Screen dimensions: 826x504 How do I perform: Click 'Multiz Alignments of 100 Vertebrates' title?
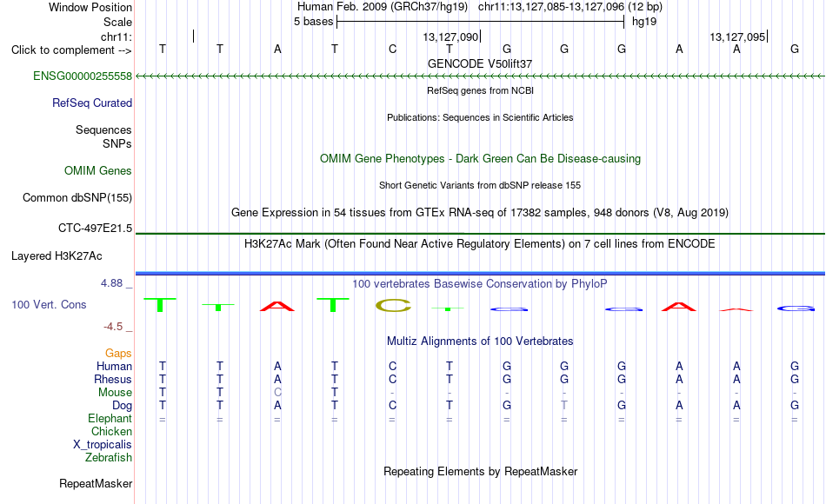click(x=480, y=342)
